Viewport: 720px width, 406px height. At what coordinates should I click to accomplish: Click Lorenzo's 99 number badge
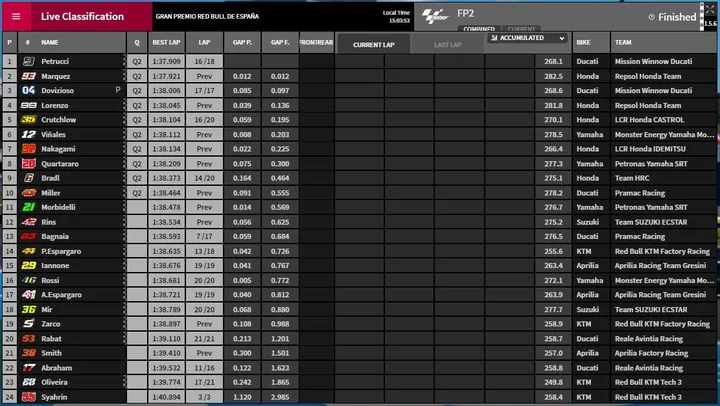pos(28,105)
